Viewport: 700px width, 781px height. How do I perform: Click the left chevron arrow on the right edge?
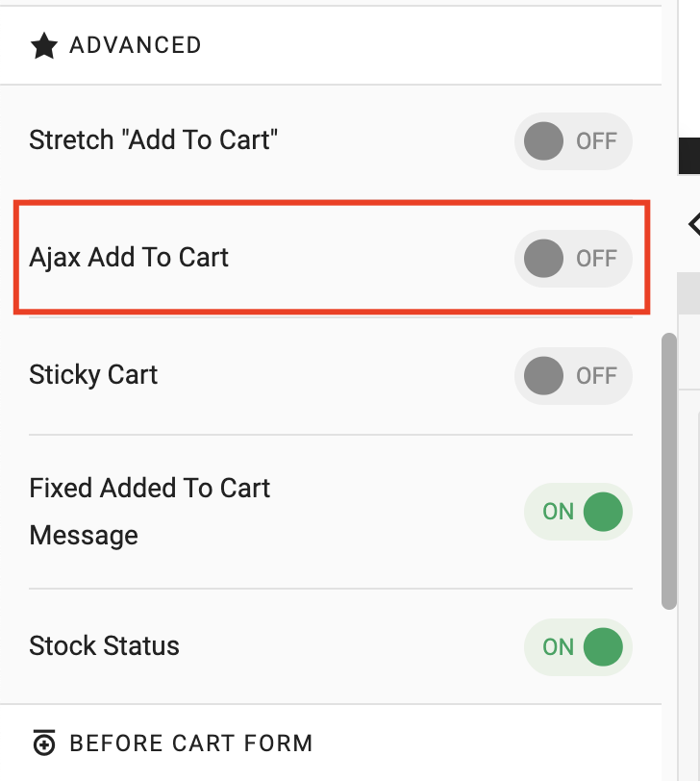tap(694, 224)
